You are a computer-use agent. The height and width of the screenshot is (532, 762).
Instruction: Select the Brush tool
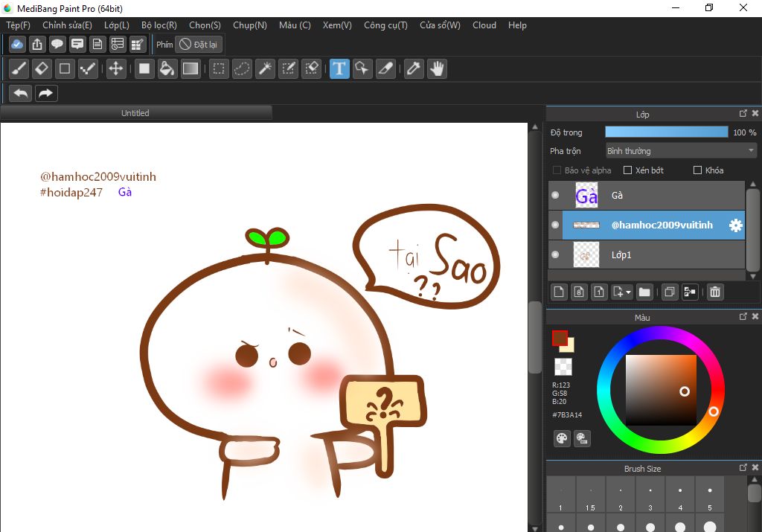(19, 68)
